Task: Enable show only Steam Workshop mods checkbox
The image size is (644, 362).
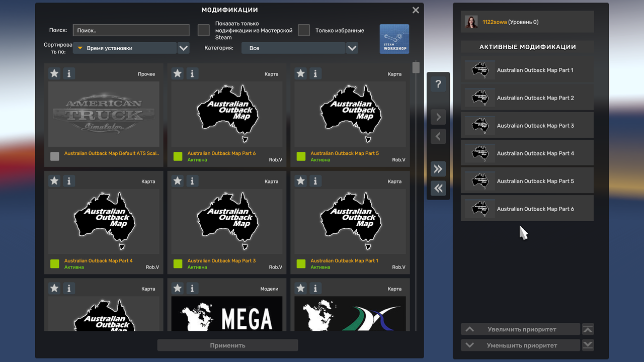Action: 203,30
